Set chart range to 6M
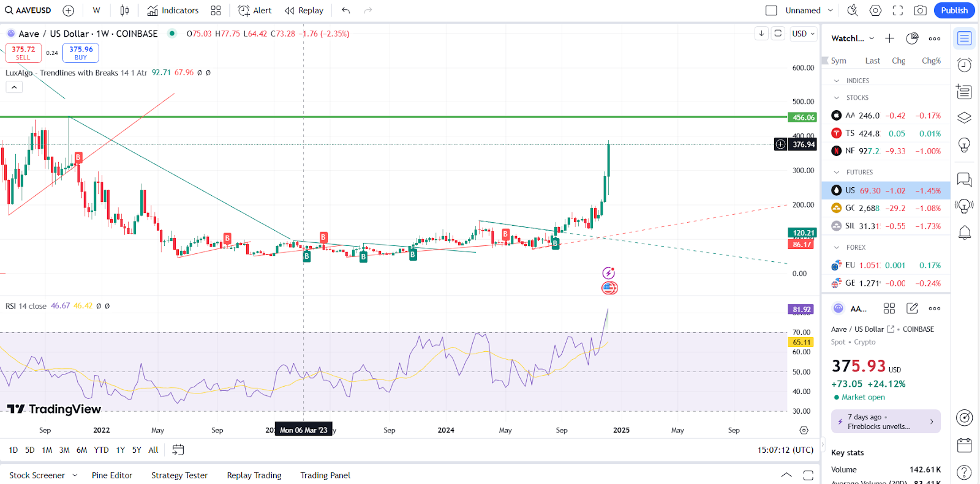Screen dimensions: 980x484 coord(81,450)
